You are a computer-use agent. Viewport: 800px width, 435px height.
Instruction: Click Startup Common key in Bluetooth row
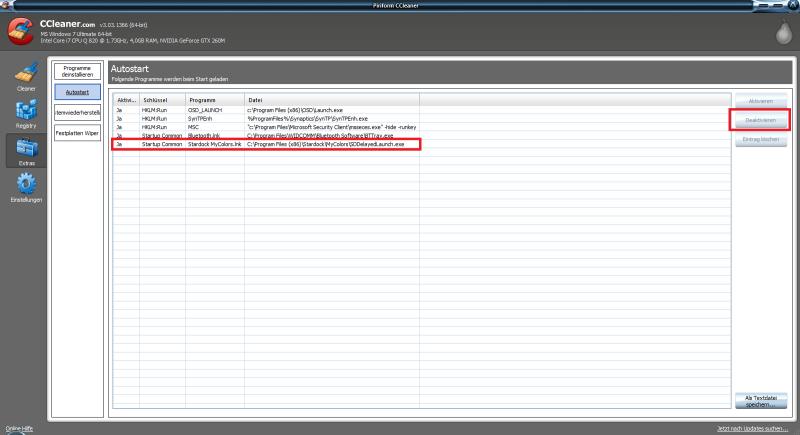pyautogui.click(x=162, y=136)
